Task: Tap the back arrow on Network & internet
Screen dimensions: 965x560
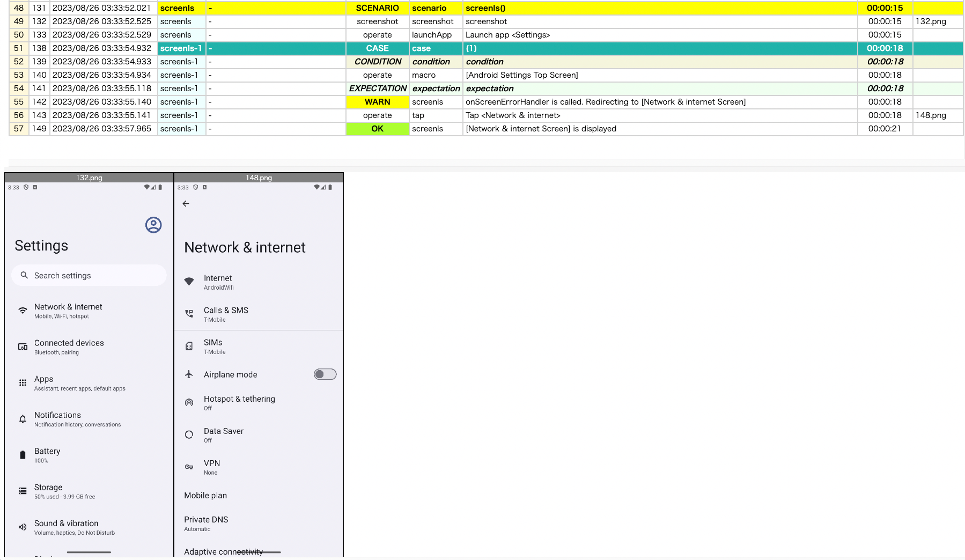Action: (186, 204)
